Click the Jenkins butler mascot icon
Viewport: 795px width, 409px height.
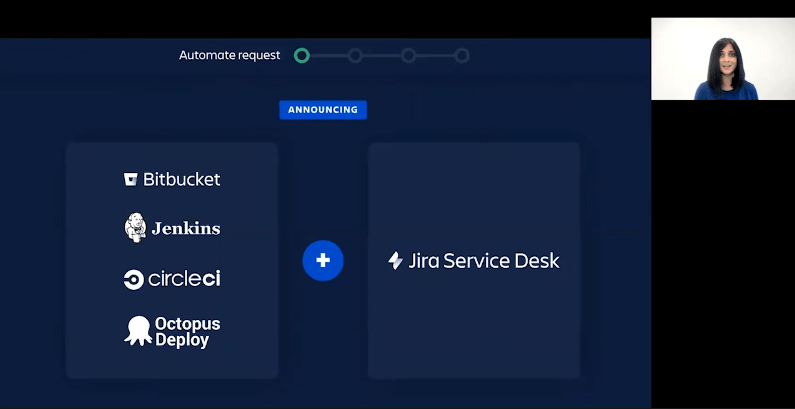pyautogui.click(x=135, y=228)
